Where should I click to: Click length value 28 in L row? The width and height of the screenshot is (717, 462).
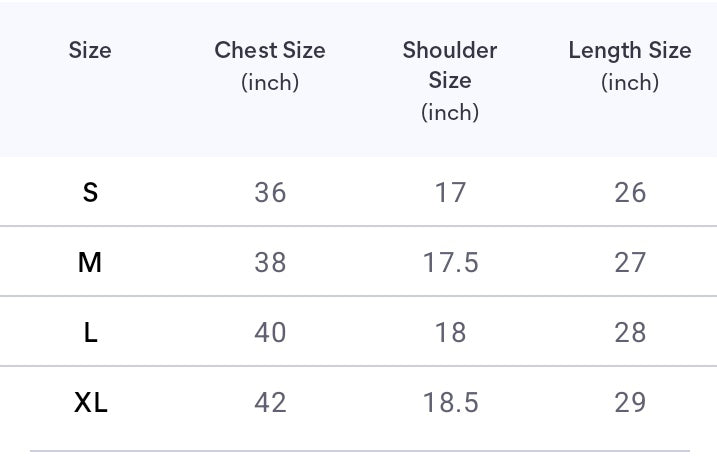point(630,332)
